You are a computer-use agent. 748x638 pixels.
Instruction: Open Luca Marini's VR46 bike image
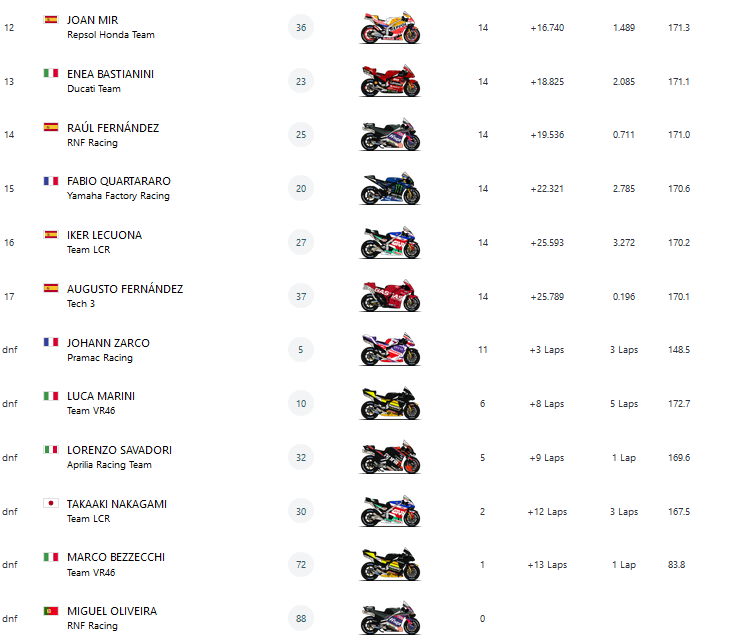pos(390,403)
